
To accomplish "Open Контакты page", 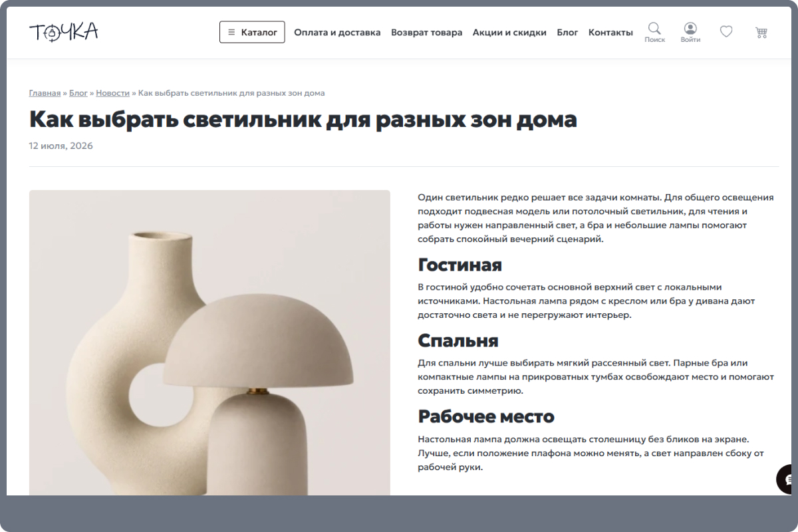I will click(610, 32).
